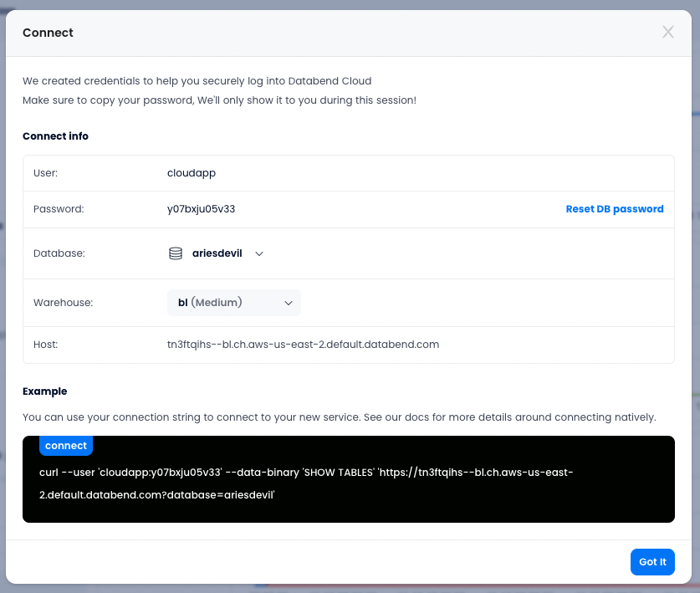Click the 'You can use your connection string' text
700x593 pixels.
[339, 417]
